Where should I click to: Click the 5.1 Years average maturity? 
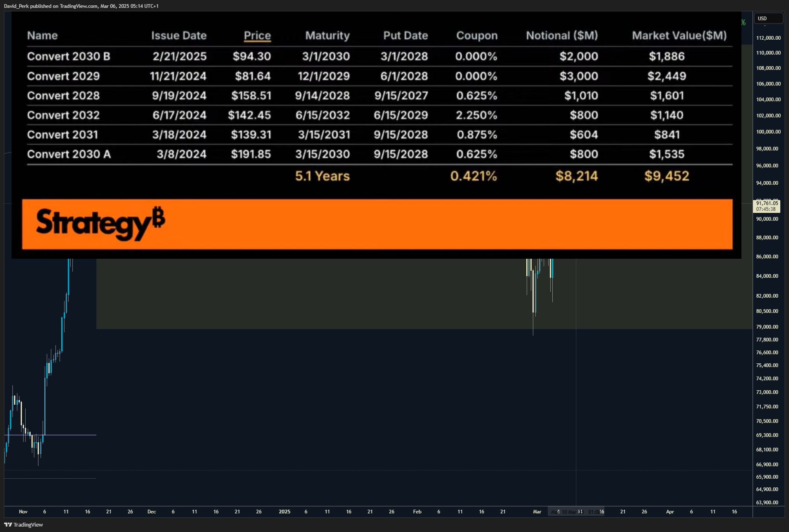pyautogui.click(x=322, y=176)
